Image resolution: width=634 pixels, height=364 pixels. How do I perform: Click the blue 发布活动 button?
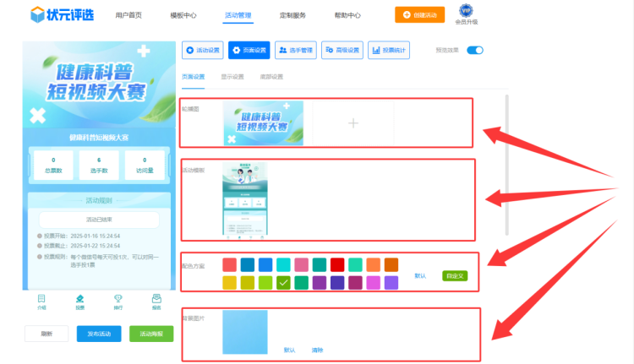pyautogui.click(x=99, y=334)
